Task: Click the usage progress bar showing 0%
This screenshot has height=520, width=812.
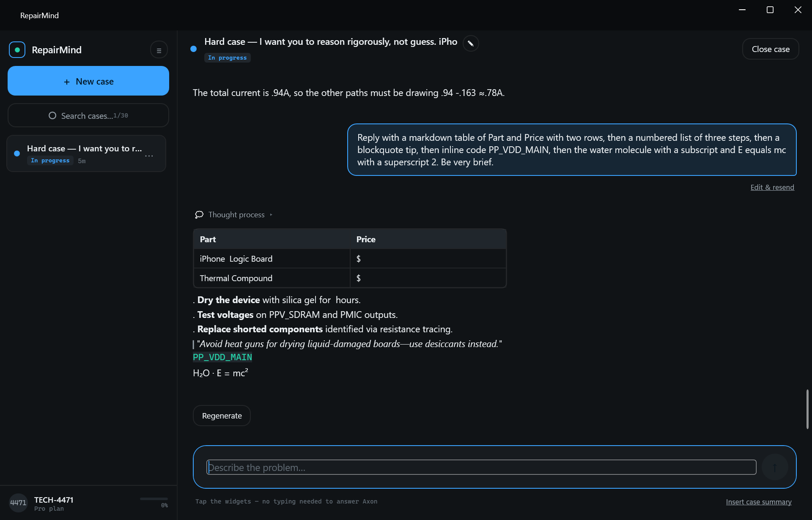Action: pyautogui.click(x=154, y=499)
